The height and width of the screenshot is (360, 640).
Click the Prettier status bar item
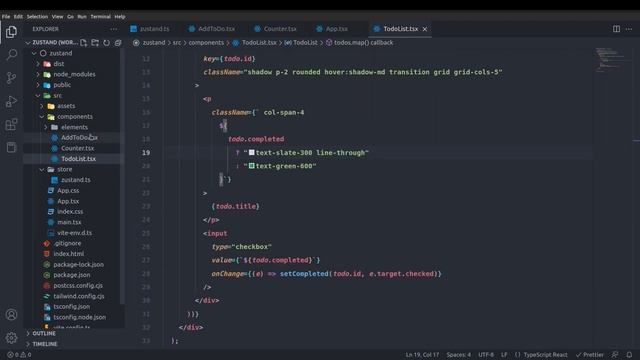click(x=589, y=355)
